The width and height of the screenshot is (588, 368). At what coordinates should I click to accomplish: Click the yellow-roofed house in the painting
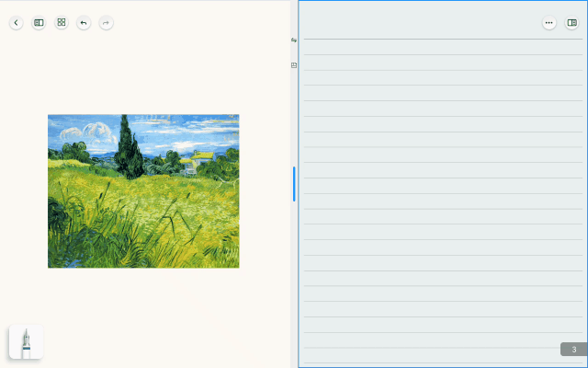coord(198,161)
